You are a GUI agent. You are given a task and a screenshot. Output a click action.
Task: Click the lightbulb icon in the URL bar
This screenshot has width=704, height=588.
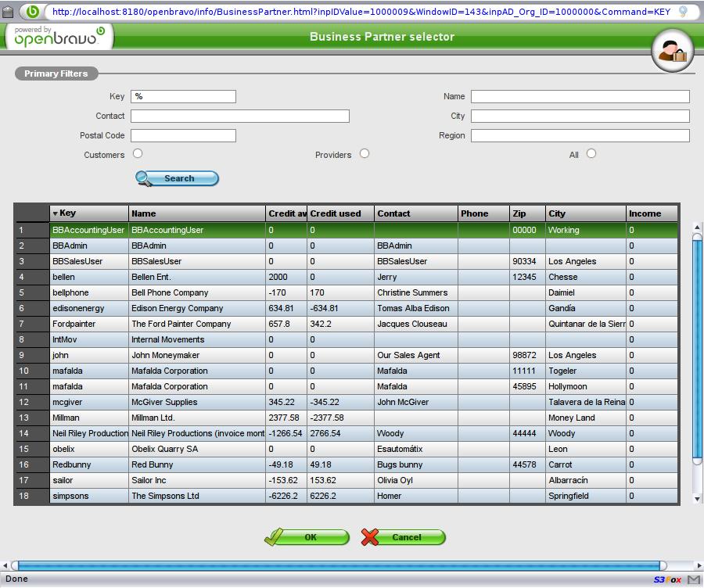pyautogui.click(x=683, y=12)
